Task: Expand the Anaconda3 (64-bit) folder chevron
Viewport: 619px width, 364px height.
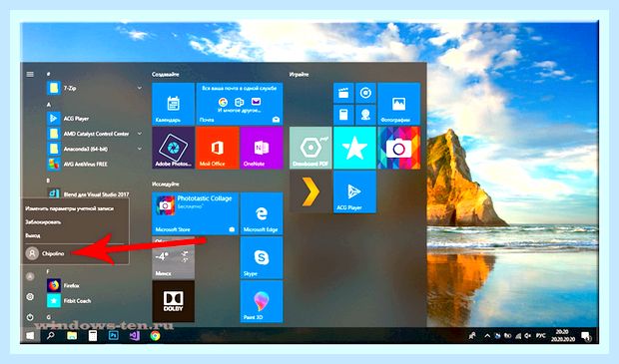Action: coord(140,149)
